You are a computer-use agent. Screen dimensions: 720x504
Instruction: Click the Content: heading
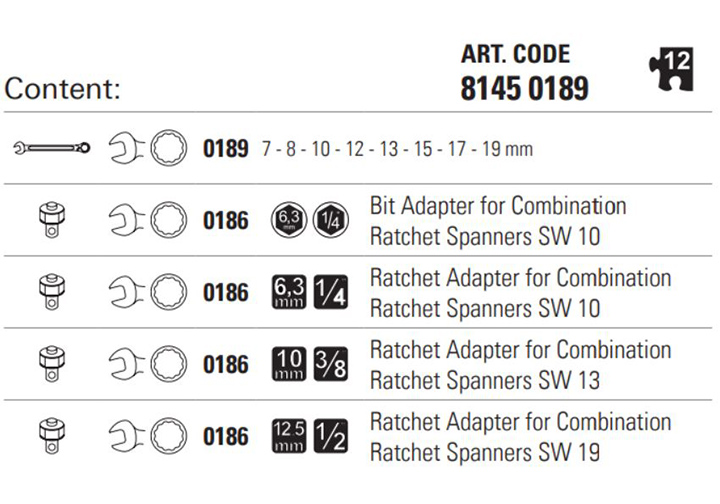[x=62, y=88]
